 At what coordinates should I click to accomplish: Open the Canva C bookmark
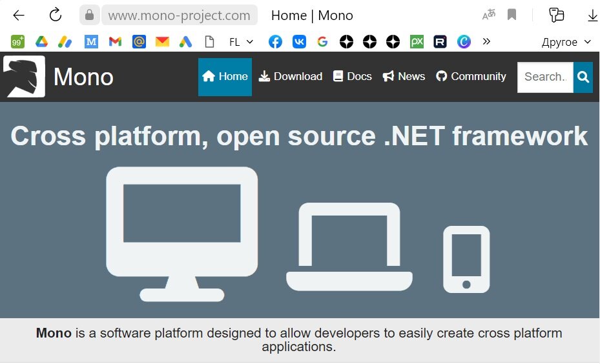click(464, 42)
